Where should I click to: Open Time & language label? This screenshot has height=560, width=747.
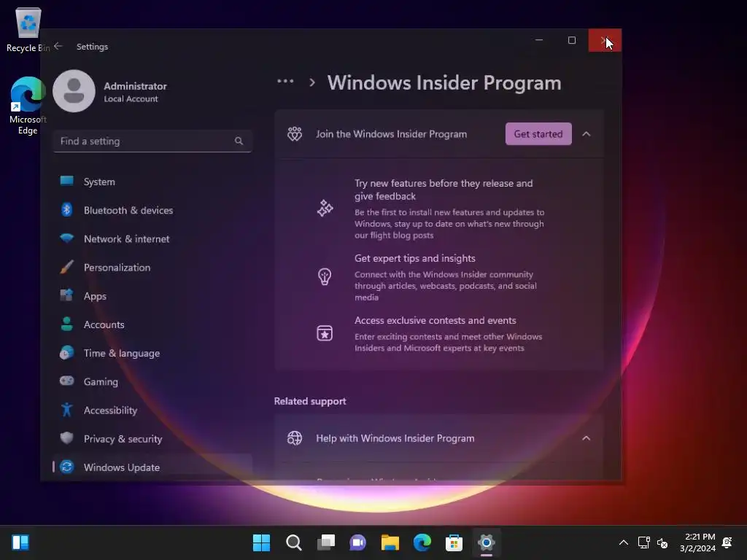pyautogui.click(x=122, y=353)
